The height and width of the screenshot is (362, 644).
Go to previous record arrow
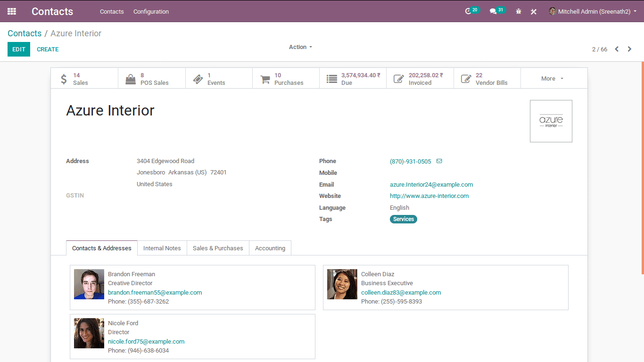tap(617, 49)
